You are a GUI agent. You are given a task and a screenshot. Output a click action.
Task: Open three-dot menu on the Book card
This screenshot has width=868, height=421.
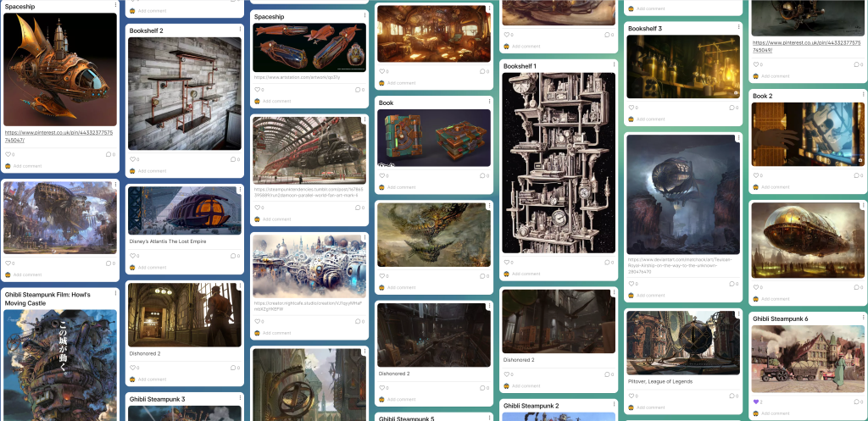(x=489, y=102)
